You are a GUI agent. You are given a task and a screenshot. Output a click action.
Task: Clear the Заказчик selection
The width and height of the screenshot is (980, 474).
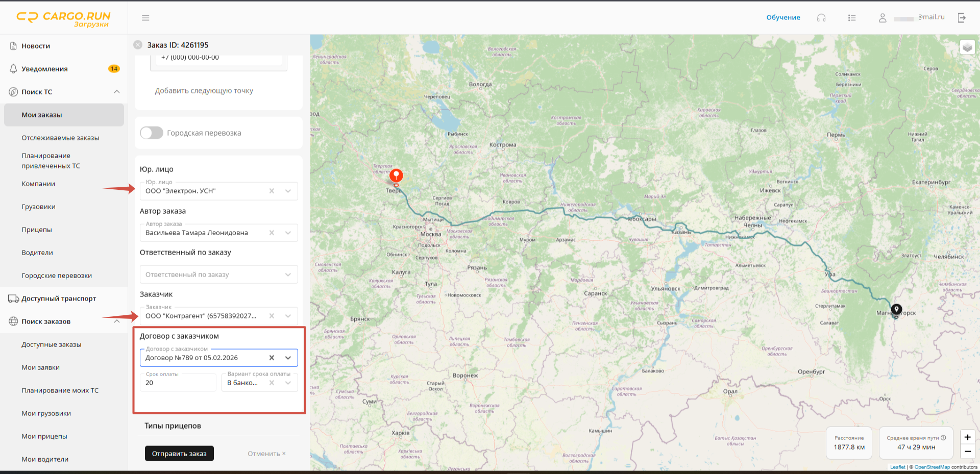click(272, 316)
